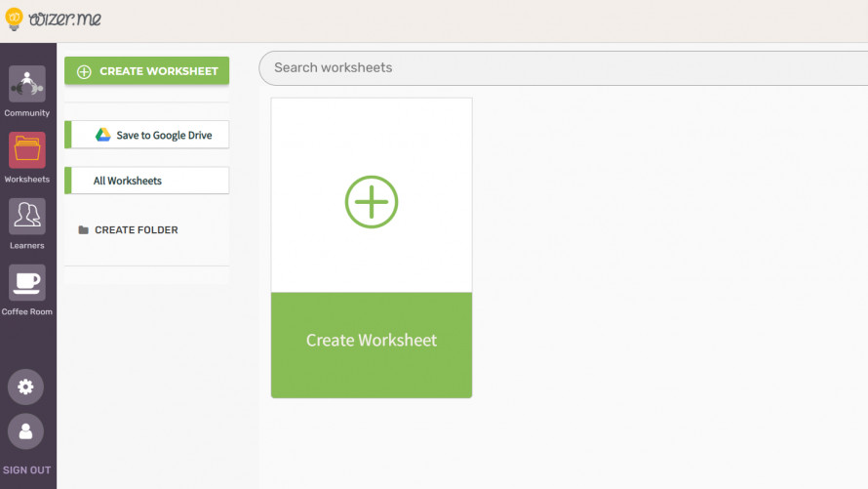
Task: Focus the Search worksheets field
Action: click(563, 67)
